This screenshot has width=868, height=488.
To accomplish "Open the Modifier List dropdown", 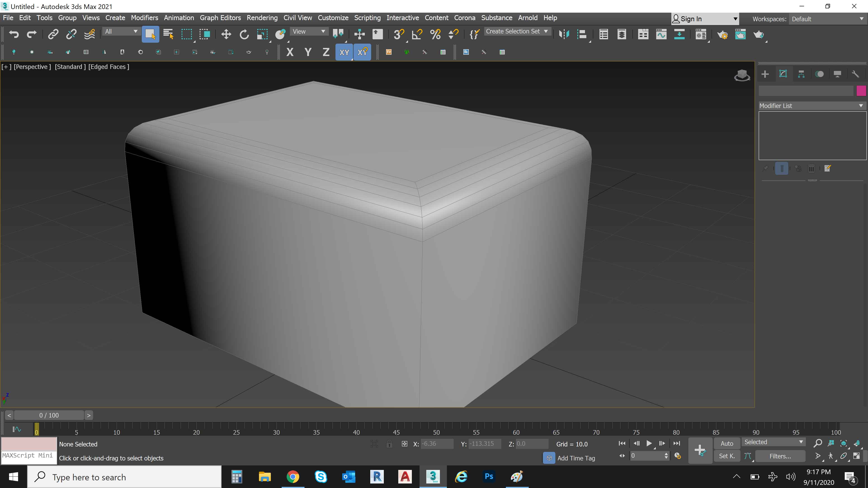I will 812,106.
